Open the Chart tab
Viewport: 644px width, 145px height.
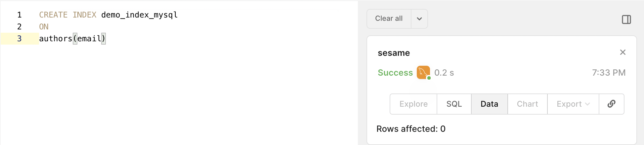pyautogui.click(x=527, y=104)
